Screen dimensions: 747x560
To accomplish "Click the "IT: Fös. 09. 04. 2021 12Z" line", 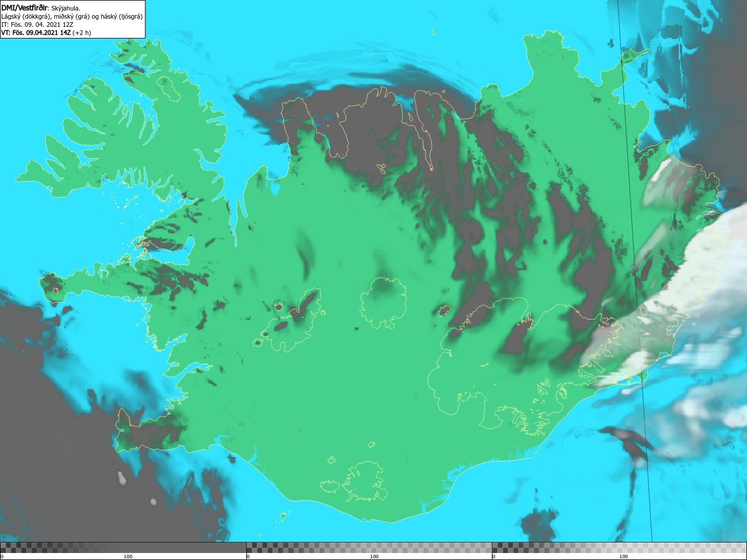I will (x=37, y=24).
